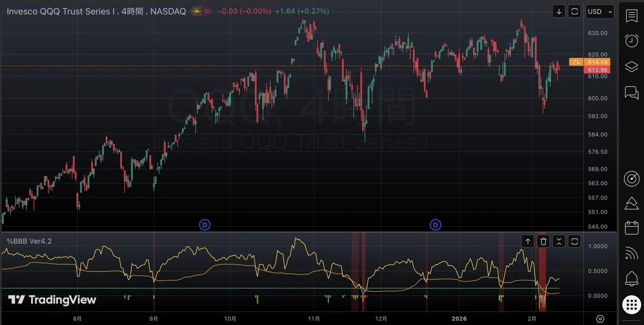Click the 2月 time axis label
This screenshot has height=325, width=644.
(x=531, y=319)
